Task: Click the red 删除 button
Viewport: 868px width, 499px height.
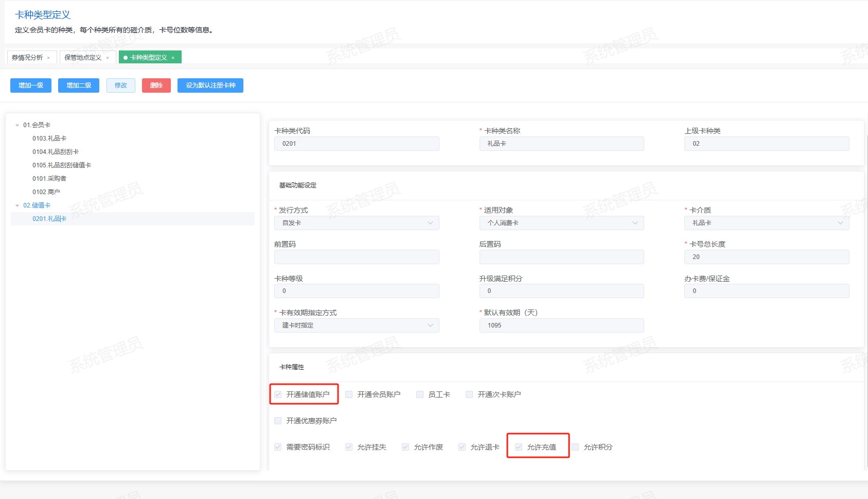Action: pos(156,85)
